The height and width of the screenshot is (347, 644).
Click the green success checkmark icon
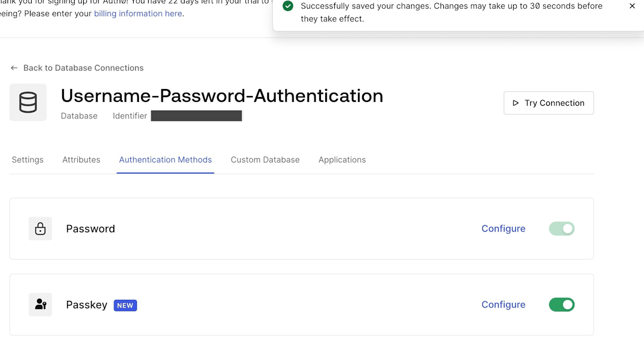point(288,6)
